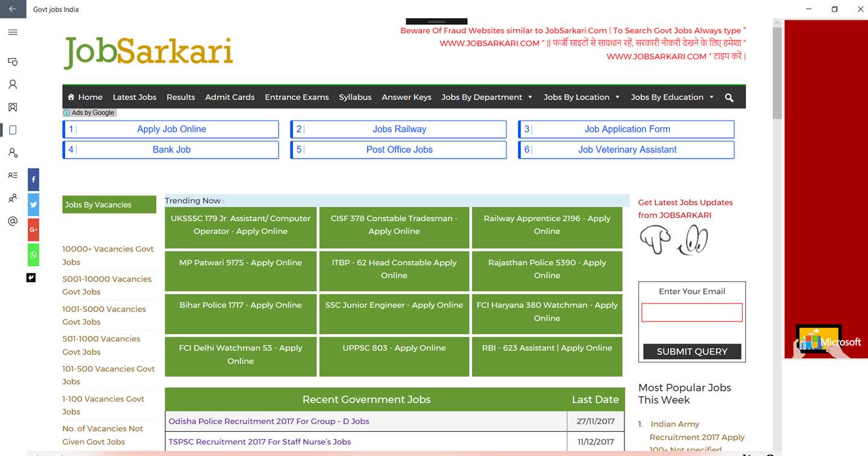Click the JobSarkari logo
868x456 pixels.
(x=148, y=52)
